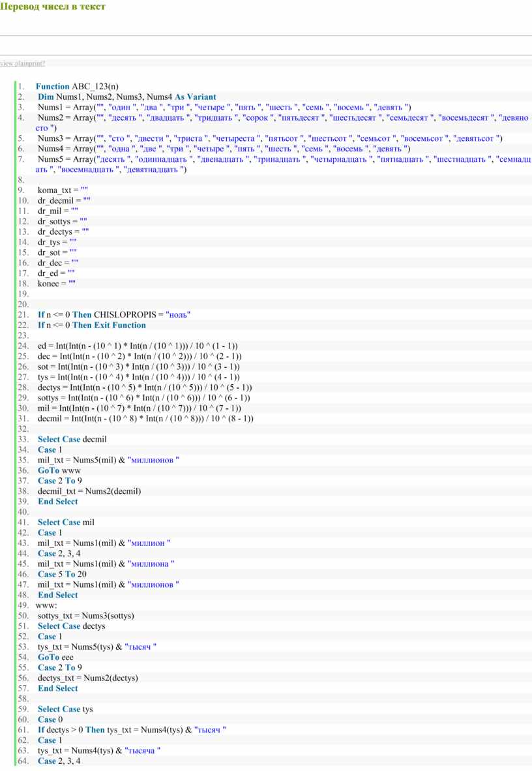Click the 'Dim Nums1, Nums2, Nums3, Nums4 As Variant' line
532x771 pixels.
[127, 97]
